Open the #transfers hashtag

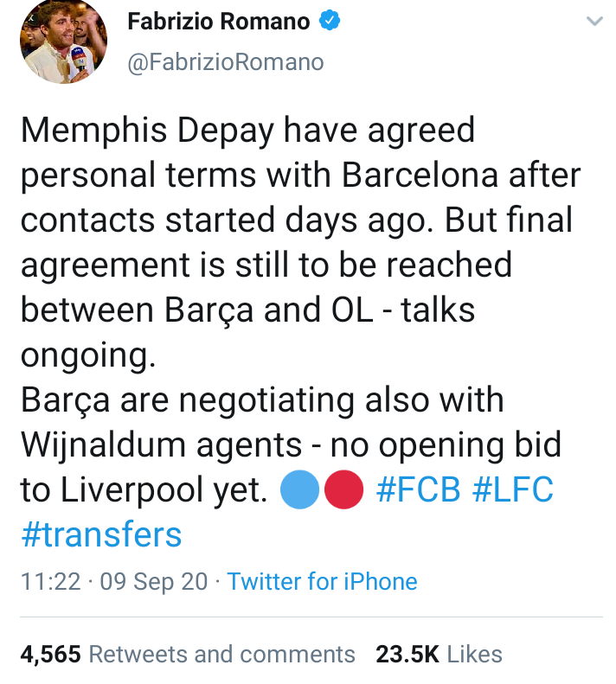click(101, 534)
